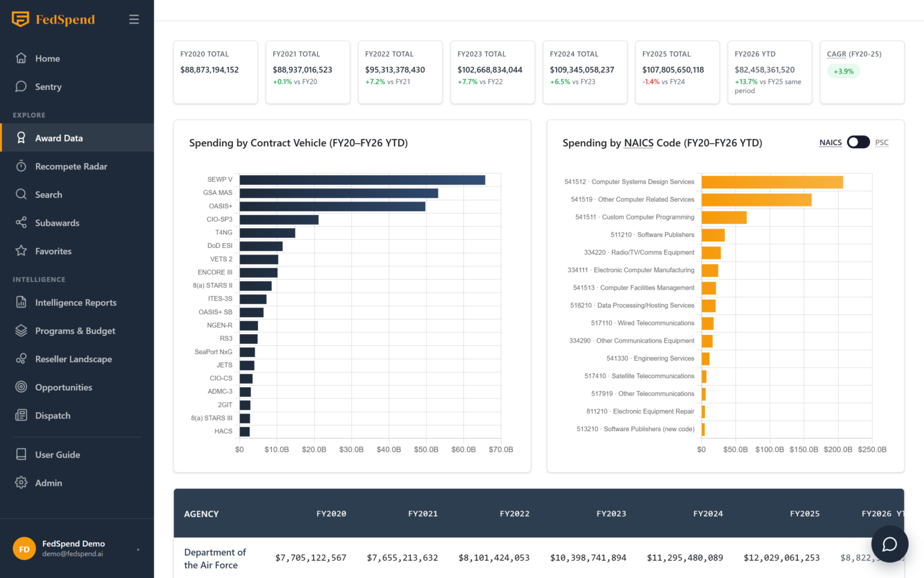Click the 541519 Other Computer Related Services bar

pyautogui.click(x=757, y=199)
